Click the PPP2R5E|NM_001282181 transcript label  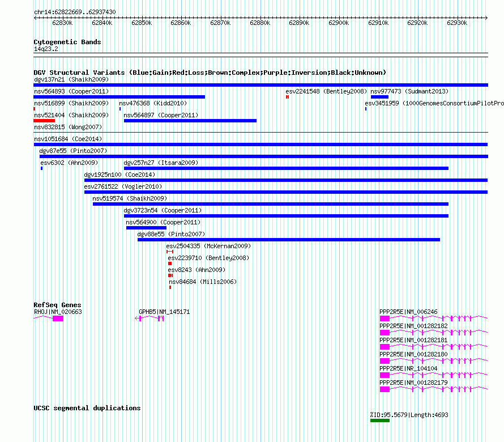tap(414, 340)
